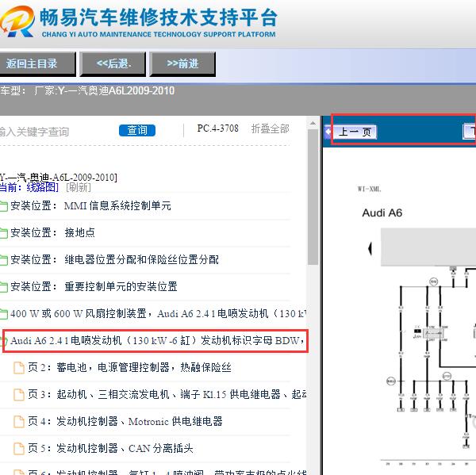Screen dimensions: 476x475
Task: Click the 上一页 previous page button
Action: click(355, 132)
